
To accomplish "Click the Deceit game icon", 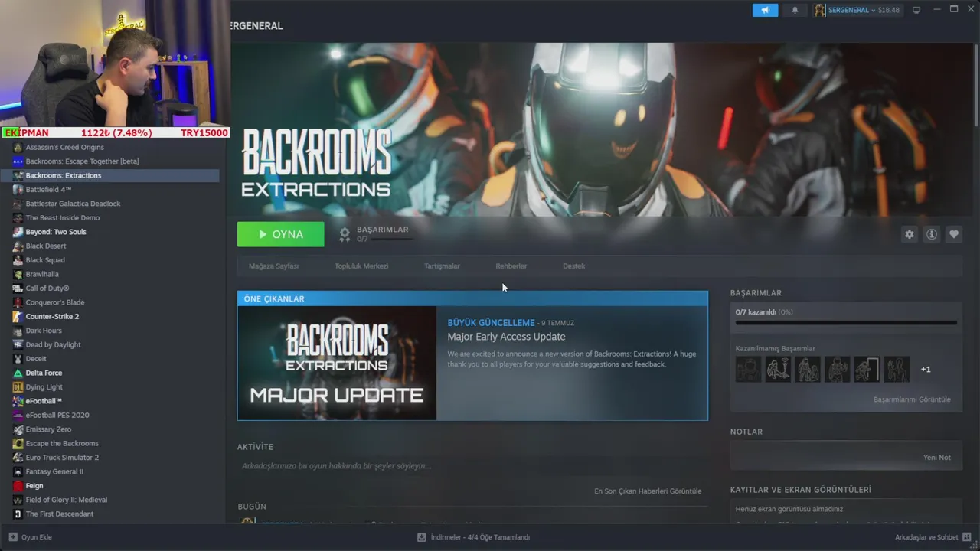I will 18,359.
